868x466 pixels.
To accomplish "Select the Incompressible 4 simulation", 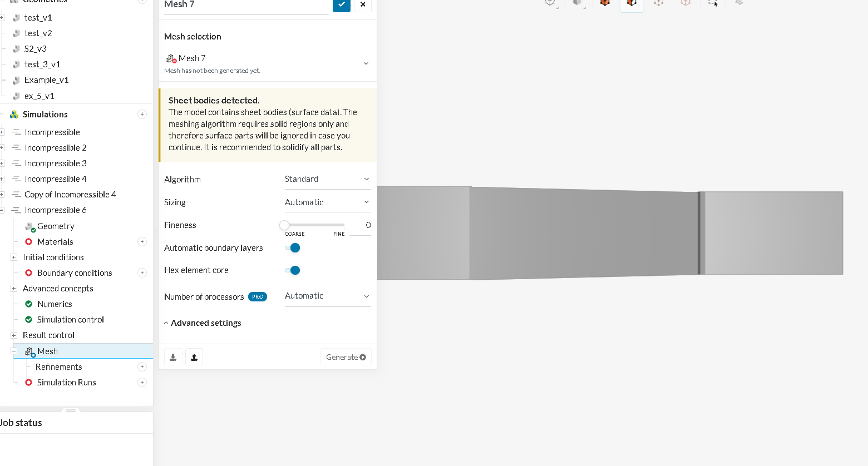I will click(x=56, y=179).
